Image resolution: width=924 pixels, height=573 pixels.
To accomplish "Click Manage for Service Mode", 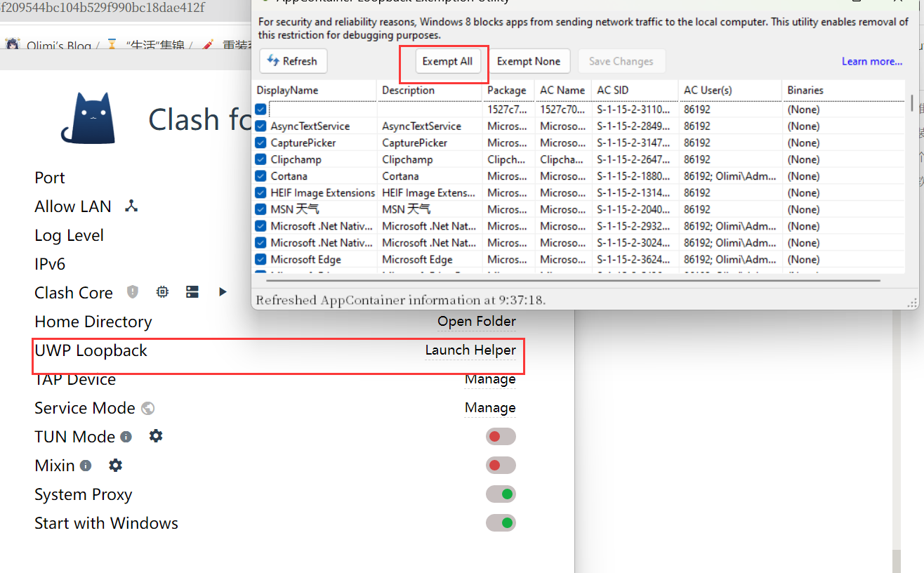I will tap(490, 408).
